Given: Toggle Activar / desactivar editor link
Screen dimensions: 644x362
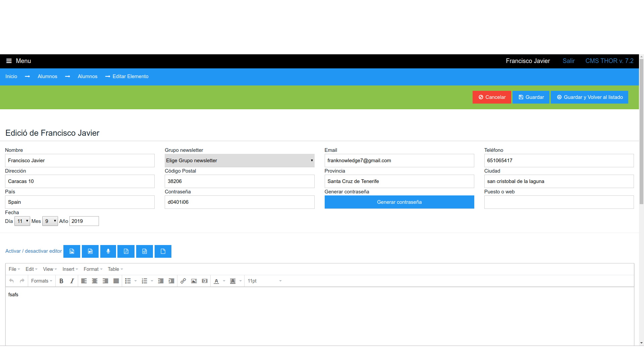Looking at the screenshot, I should [33, 251].
